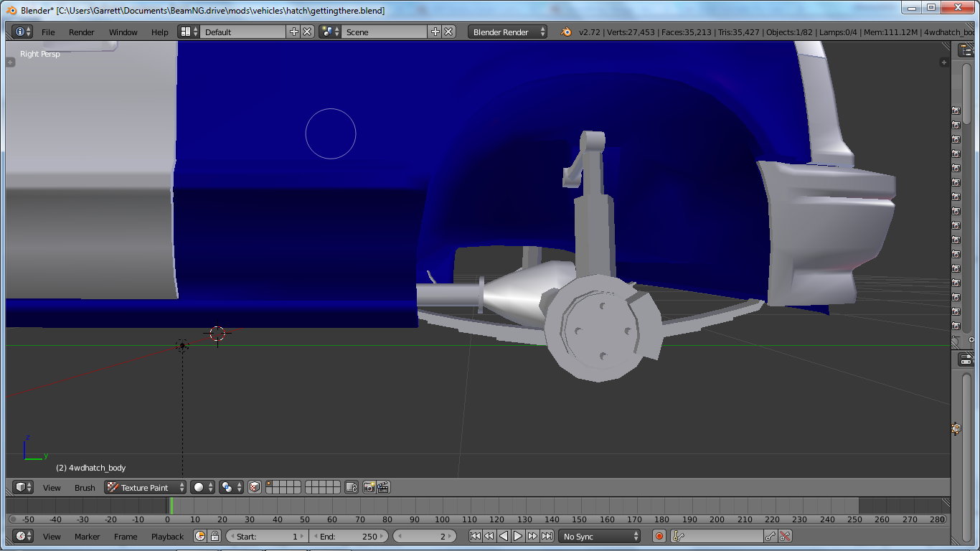
Task: Click the outliner editor type icon
Action: [966, 50]
